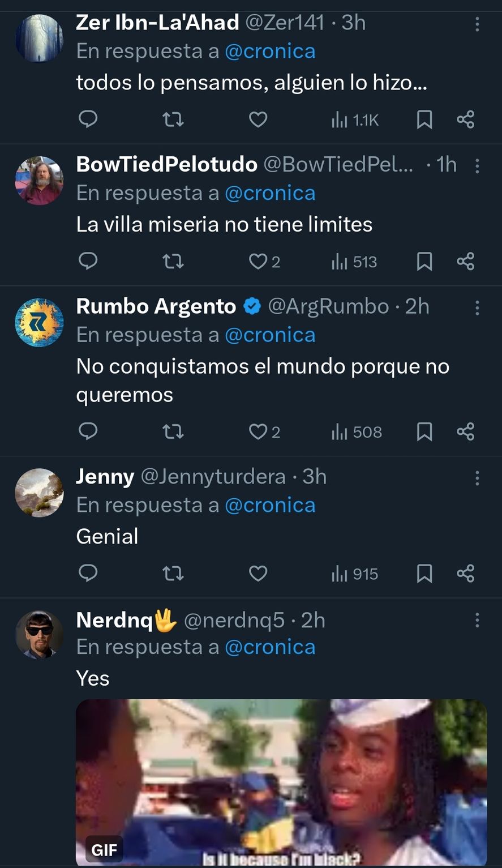
Task: Reply to Rumbo Argento's tweet
Action: tap(88, 433)
